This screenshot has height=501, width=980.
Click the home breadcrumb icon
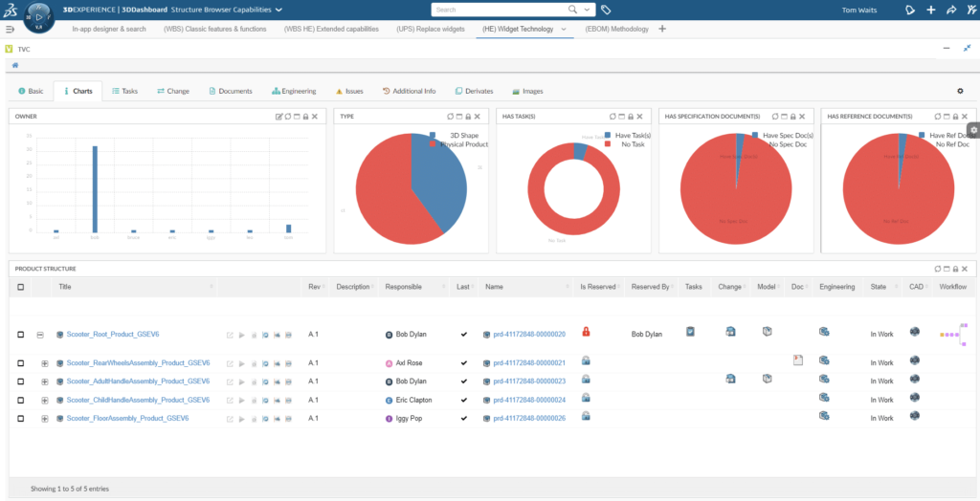15,65
